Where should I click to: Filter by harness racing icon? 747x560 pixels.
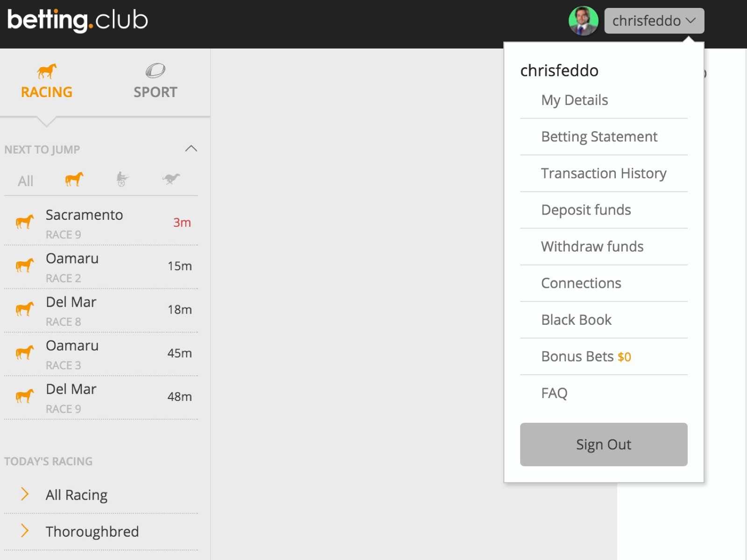pos(122,179)
